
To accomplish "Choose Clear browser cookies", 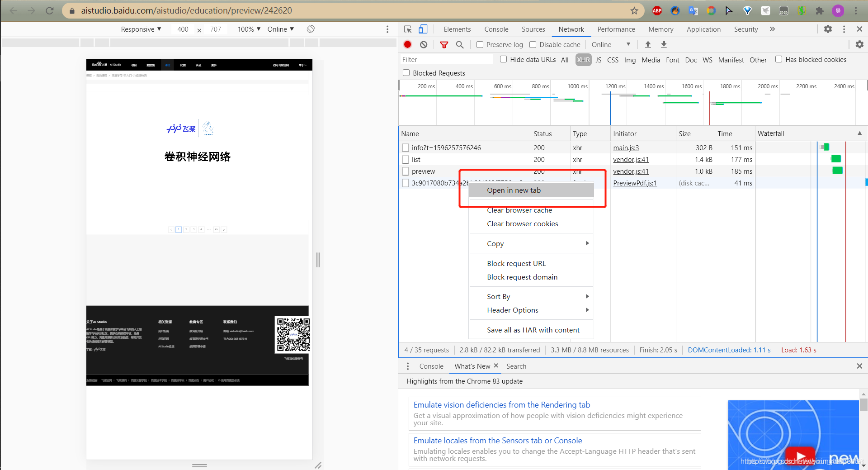I will 531,223.
